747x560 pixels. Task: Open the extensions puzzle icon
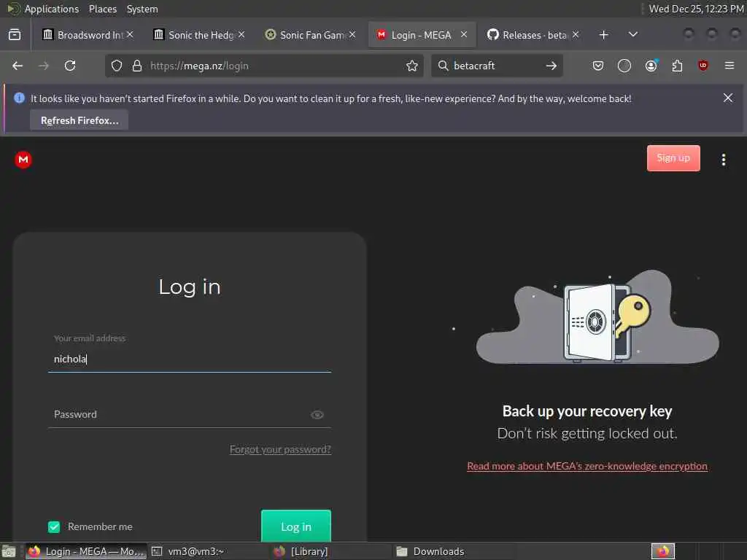[x=677, y=66]
